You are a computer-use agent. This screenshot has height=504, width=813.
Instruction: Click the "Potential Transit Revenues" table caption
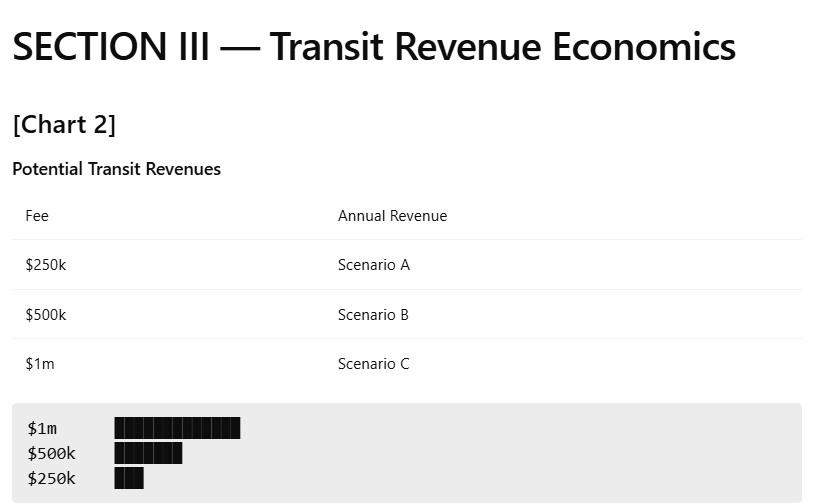point(116,169)
